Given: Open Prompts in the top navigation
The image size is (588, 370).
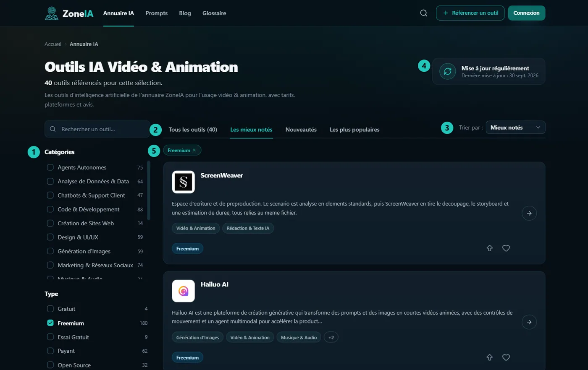Looking at the screenshot, I should click(x=156, y=13).
